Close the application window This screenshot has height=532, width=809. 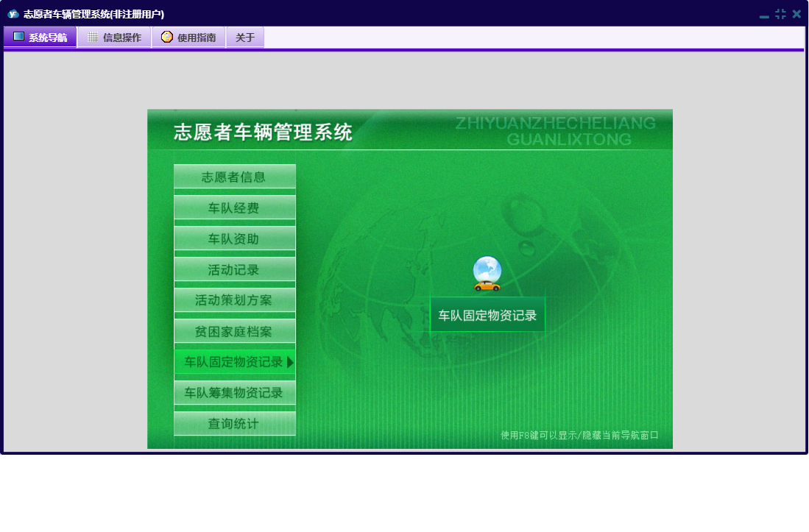[x=797, y=15]
